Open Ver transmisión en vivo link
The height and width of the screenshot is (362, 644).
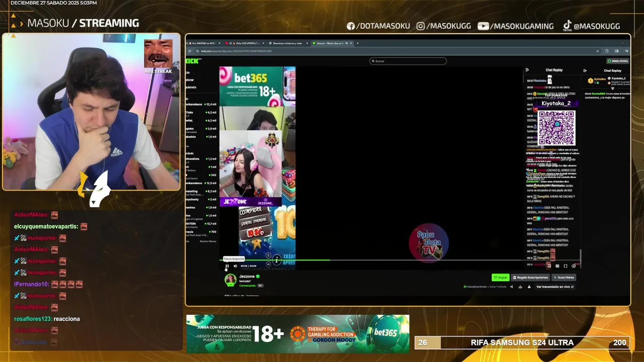(555, 287)
